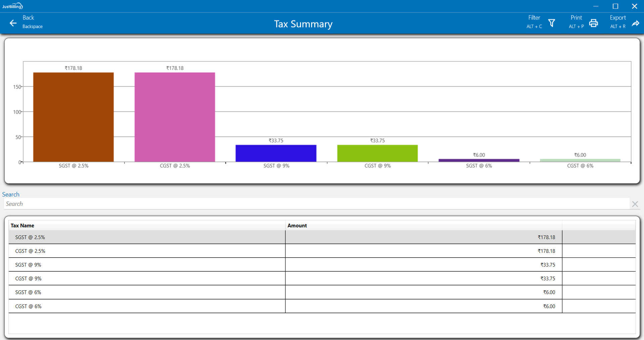Image resolution: width=644 pixels, height=340 pixels.
Task: Click the pink CGST @ 2.5% bar
Action: point(175,117)
